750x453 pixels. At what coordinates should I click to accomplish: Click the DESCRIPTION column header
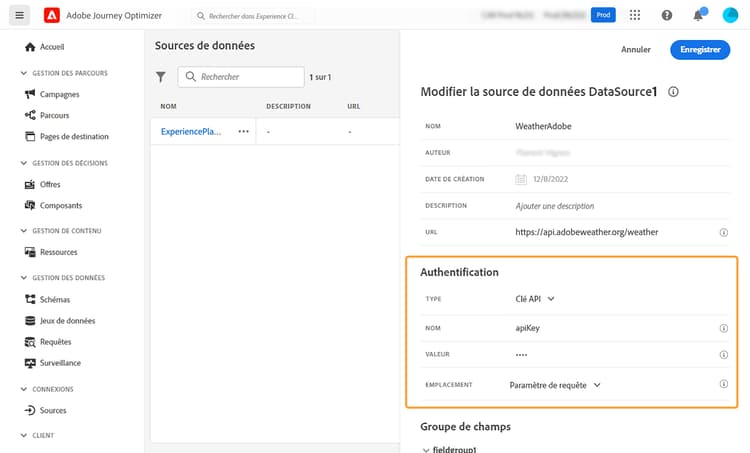[x=288, y=106]
